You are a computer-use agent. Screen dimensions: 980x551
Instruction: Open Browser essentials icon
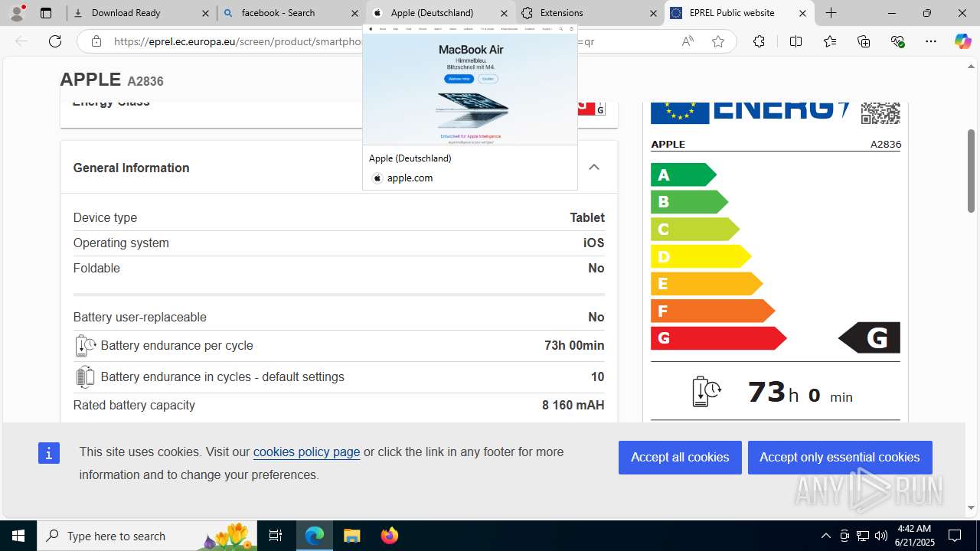pyautogui.click(x=897, y=41)
